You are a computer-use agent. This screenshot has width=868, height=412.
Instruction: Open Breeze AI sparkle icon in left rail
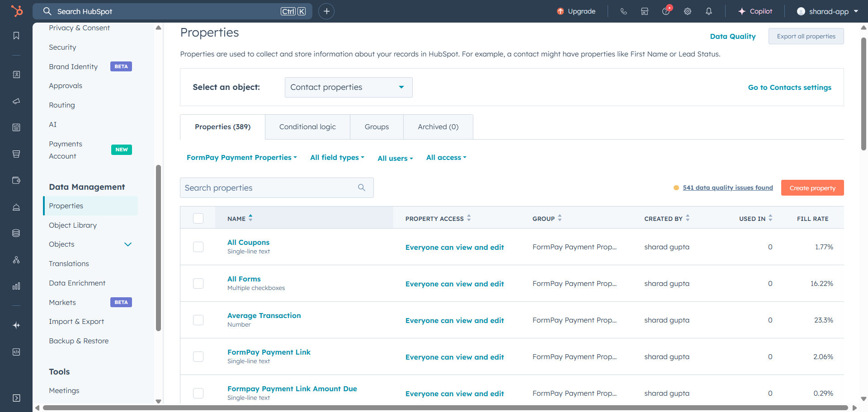click(16, 325)
